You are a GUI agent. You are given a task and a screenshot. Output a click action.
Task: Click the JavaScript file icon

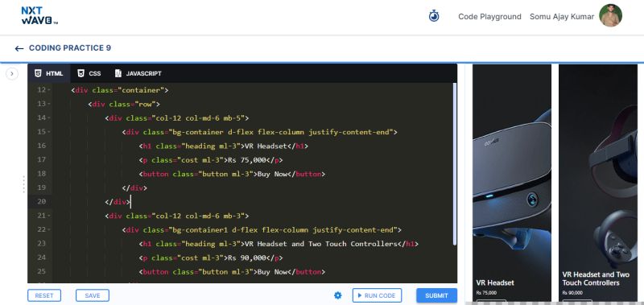coord(118,73)
